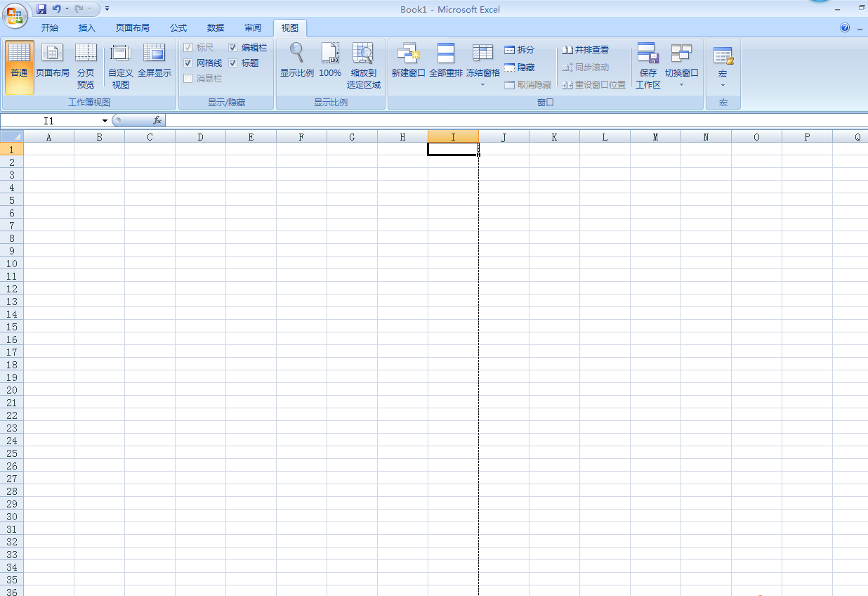Click the fx insert function icon
868x596 pixels.
pos(157,121)
